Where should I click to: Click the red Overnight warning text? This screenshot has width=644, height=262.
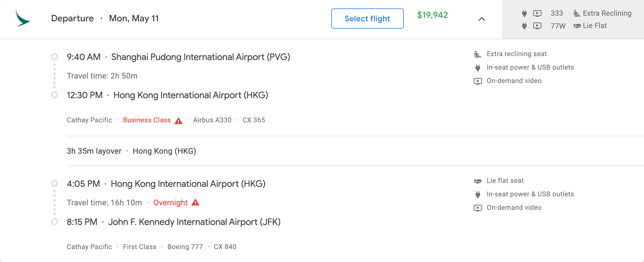click(170, 203)
